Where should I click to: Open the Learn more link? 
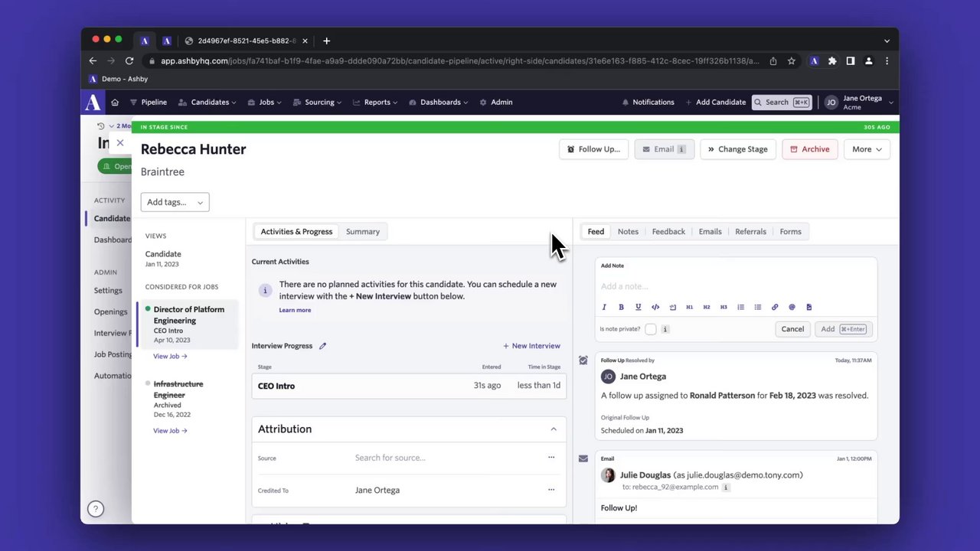click(x=295, y=310)
